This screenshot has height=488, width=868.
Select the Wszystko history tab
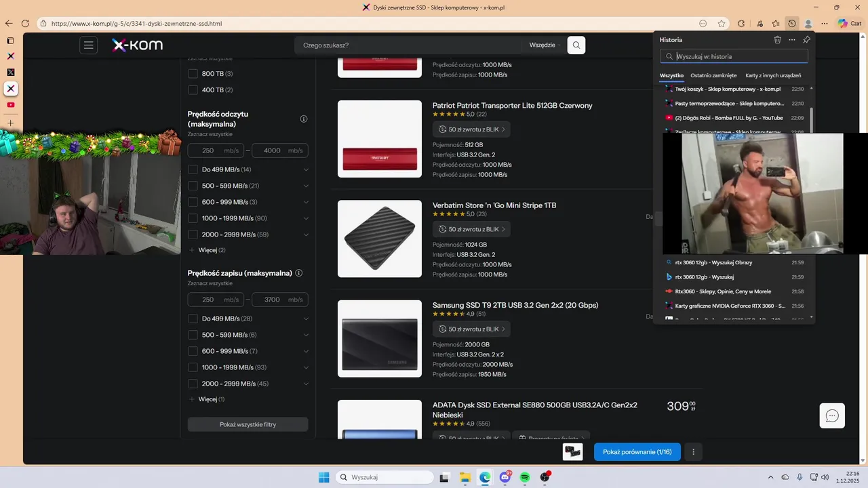[672, 75]
